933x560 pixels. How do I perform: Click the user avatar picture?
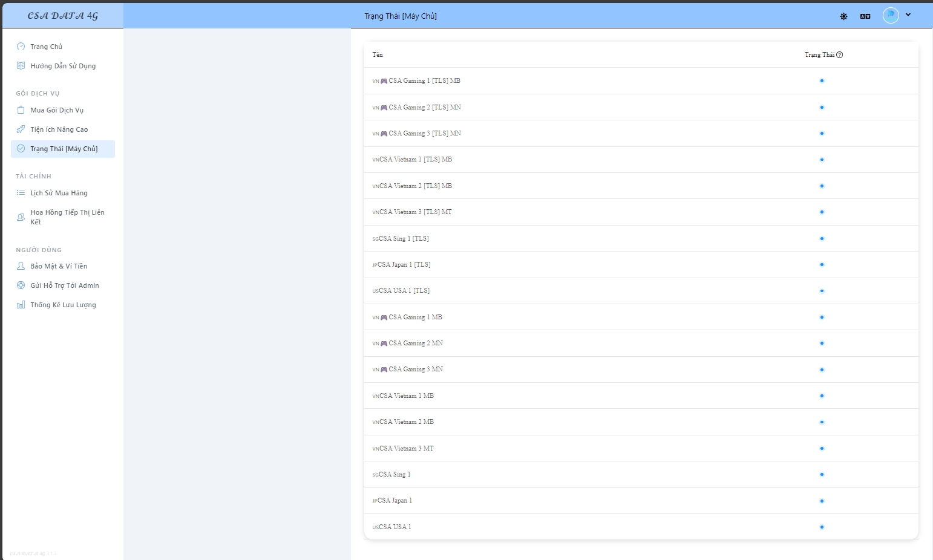tap(891, 16)
